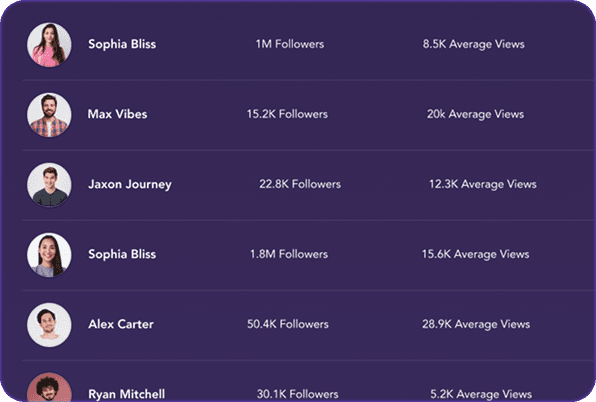Click the Jaxon Journey name
Screen dimensions: 596x402
pos(130,185)
